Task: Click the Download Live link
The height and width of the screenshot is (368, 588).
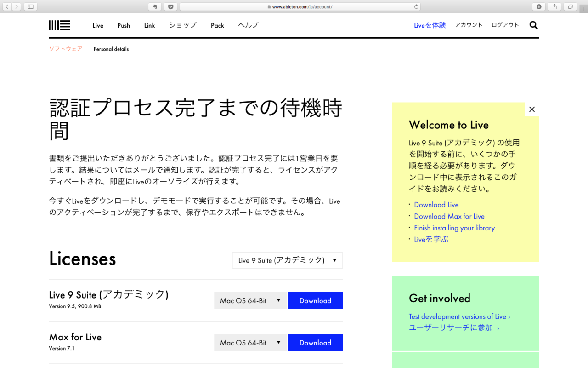Action: pos(436,205)
